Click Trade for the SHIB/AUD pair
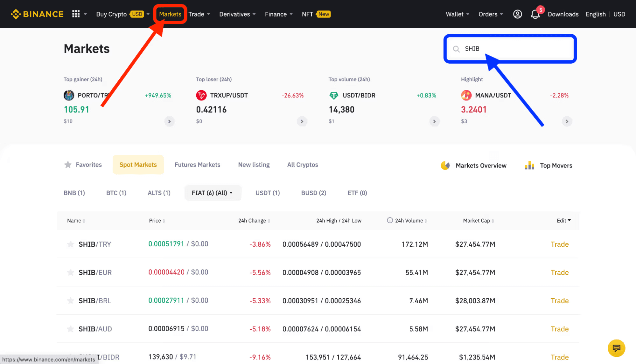This screenshot has height=364, width=636. coord(560,329)
